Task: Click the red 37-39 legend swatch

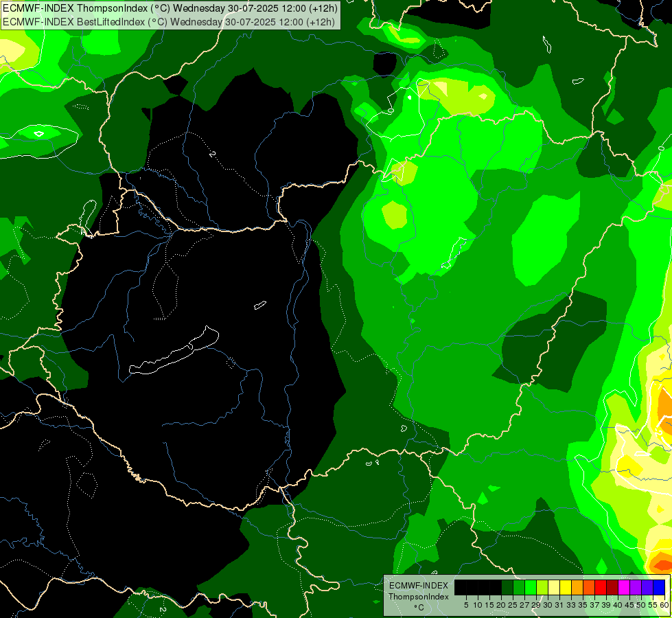Action: 601,587
